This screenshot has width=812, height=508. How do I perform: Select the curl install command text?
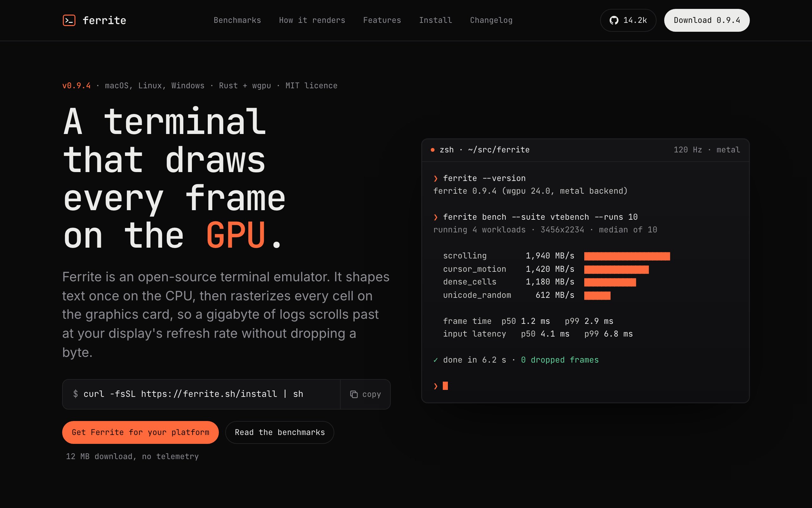pyautogui.click(x=193, y=394)
